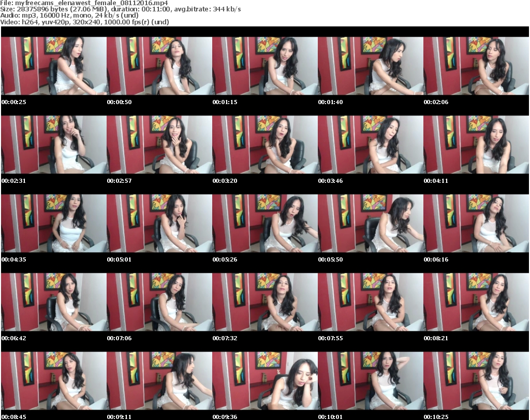Screen dimensions: 530x420
Task: Open the thumbnail above timestamp 00:02:06
Action: (476, 66)
